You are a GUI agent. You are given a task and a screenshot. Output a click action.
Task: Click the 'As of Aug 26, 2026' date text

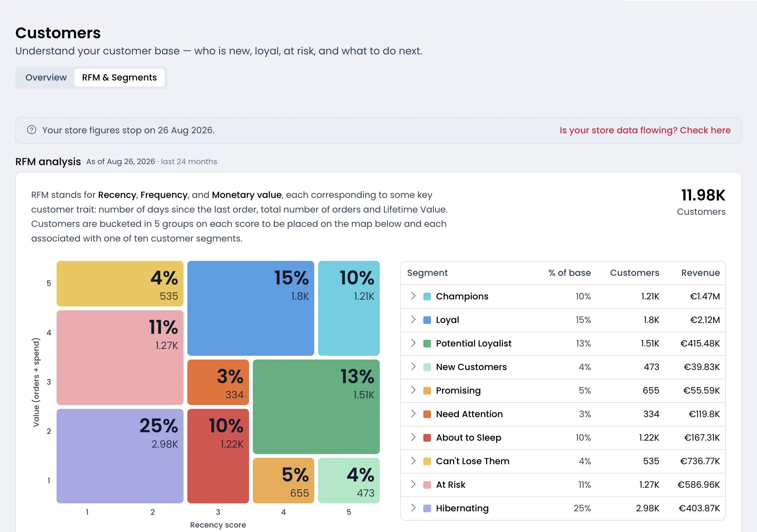[120, 162]
